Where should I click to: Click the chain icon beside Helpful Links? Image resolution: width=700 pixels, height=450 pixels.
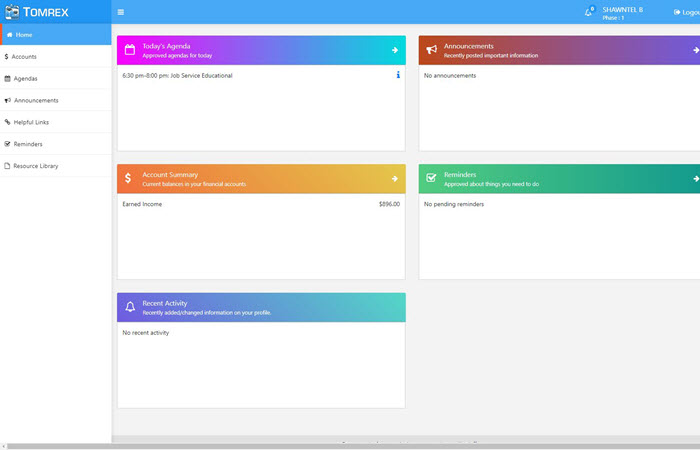7,122
